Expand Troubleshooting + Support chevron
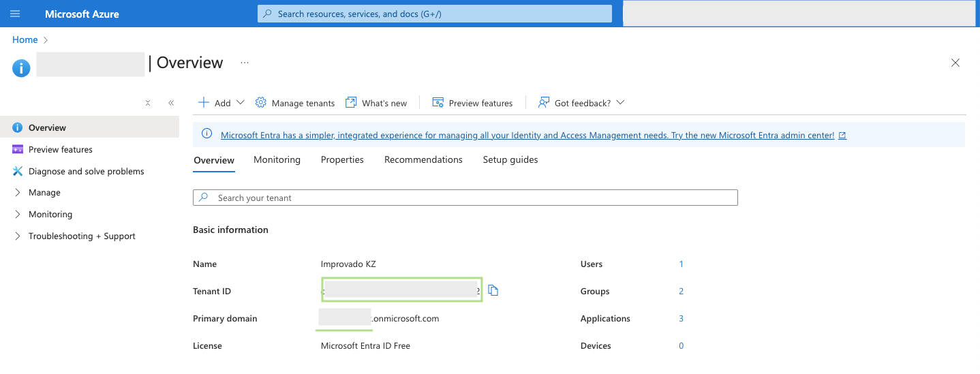This screenshot has width=980, height=374. coord(18,236)
